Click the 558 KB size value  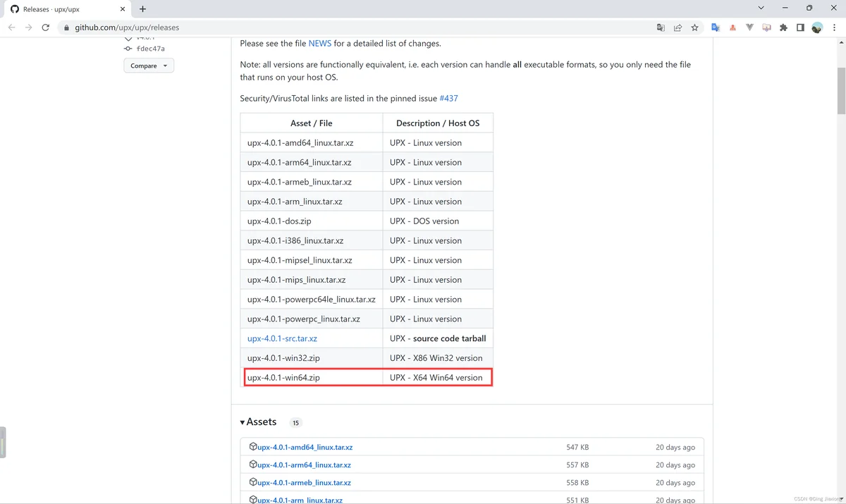(x=577, y=483)
